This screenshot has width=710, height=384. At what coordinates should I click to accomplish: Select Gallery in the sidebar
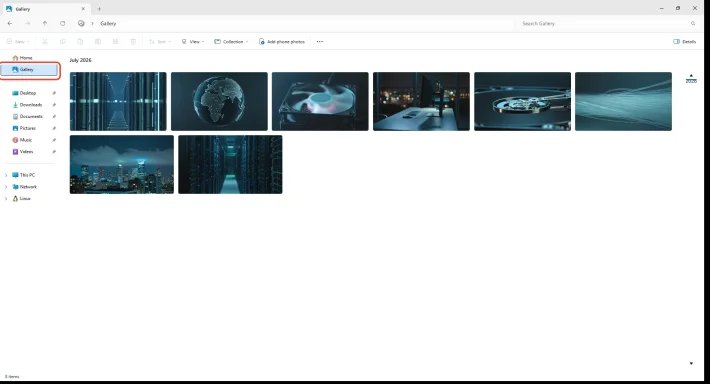[x=29, y=70]
